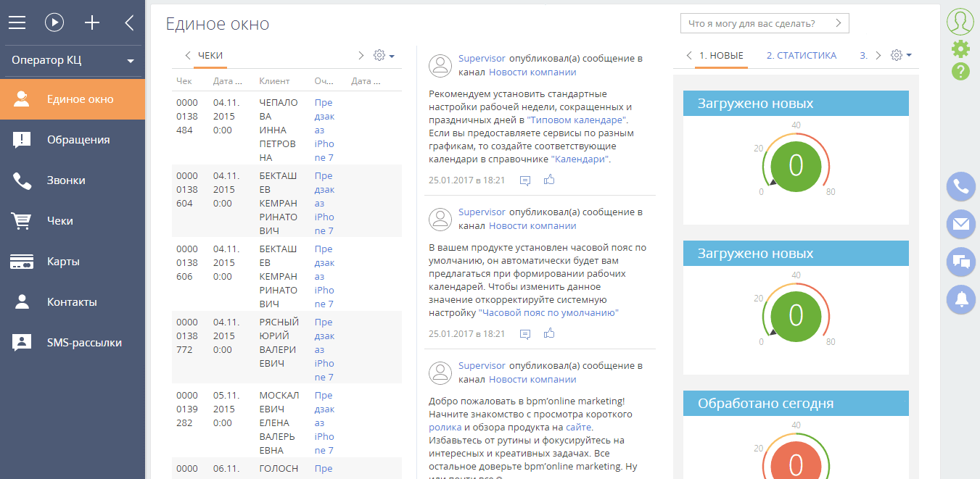Click the Supervisor avatar of the third post
Screen dimensions: 980x479
[440, 373]
